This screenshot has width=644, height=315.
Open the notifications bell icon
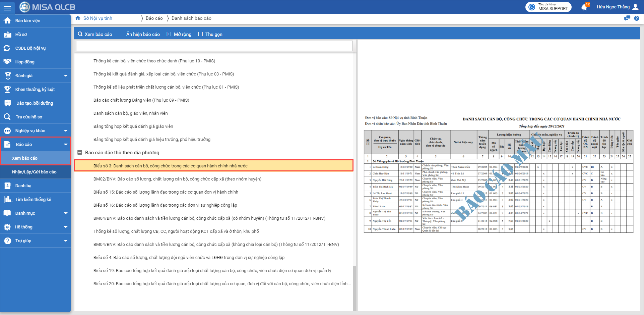584,7
